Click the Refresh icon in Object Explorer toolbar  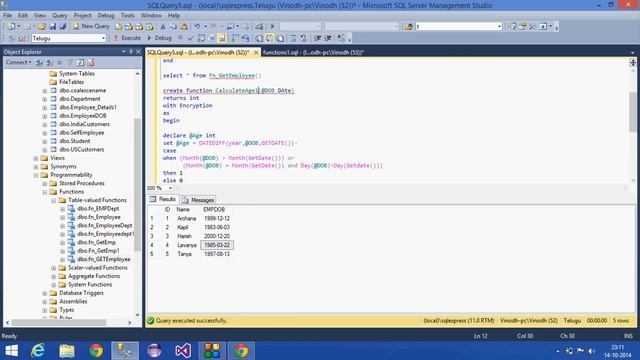[80, 62]
